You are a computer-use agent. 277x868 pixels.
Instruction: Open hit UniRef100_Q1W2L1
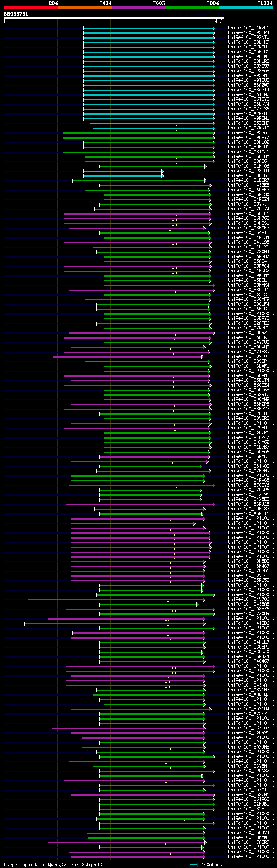[248, 28]
